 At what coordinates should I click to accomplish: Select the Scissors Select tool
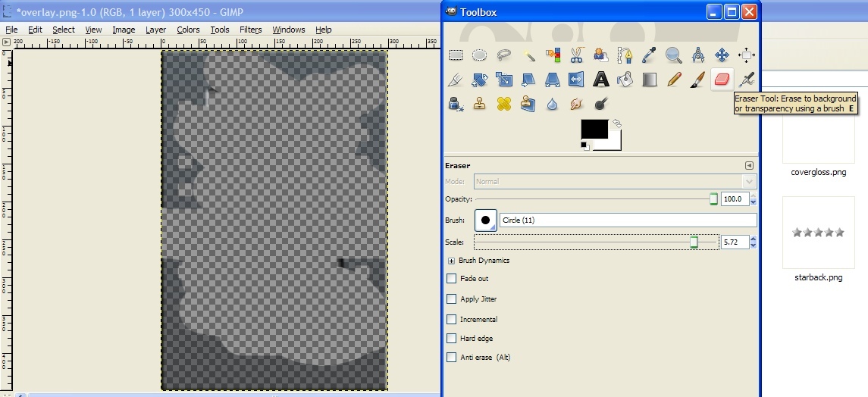(576, 55)
